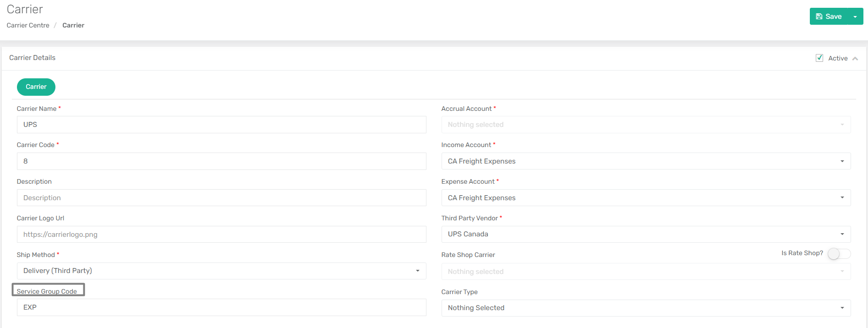This screenshot has width=868, height=328.
Task: Open the Rate Shop Carrier dropdown
Action: click(646, 272)
